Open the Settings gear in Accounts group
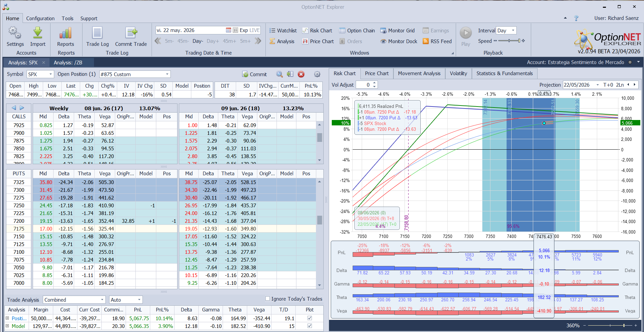This screenshot has width=644, height=332. click(x=15, y=33)
